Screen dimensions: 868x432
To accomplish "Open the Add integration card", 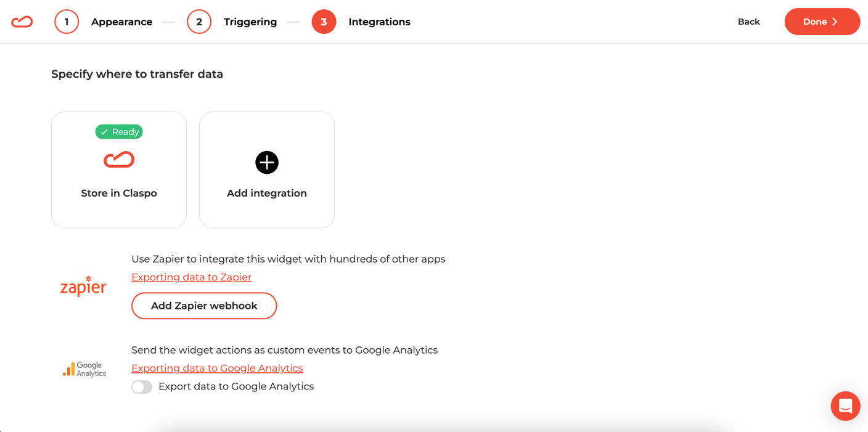I will coord(267,169).
